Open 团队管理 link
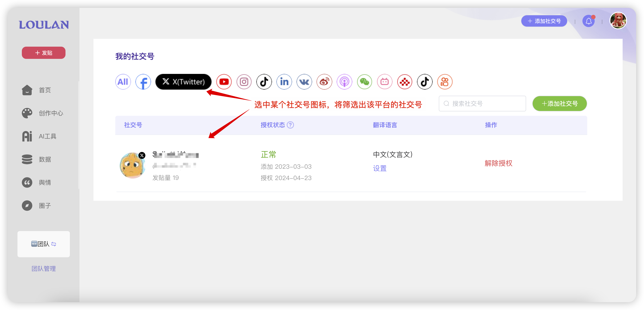The height and width of the screenshot is (310, 644). click(x=43, y=269)
